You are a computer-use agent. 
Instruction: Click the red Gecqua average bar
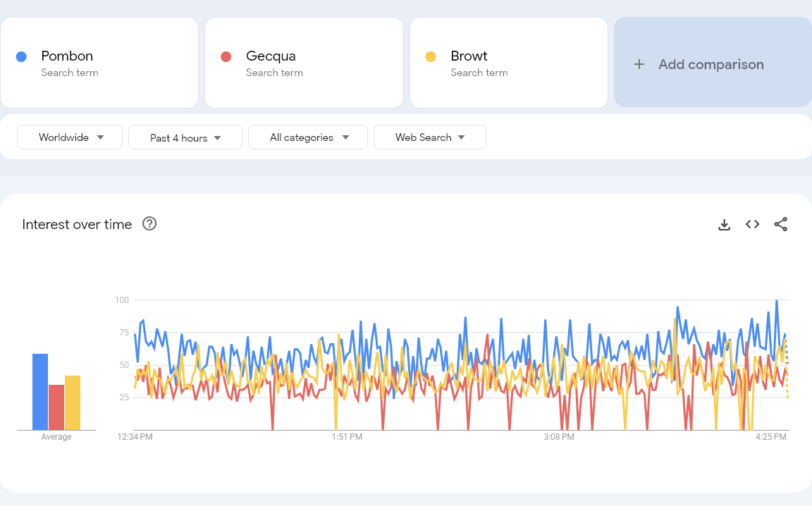(56, 407)
